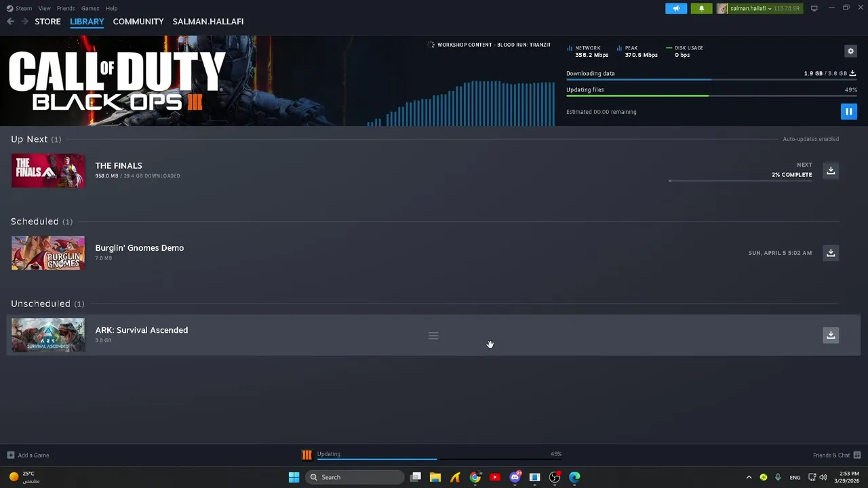This screenshot has height=488, width=868.
Task: Click the ARK: Survival Ascended thumbnail
Action: (48, 335)
